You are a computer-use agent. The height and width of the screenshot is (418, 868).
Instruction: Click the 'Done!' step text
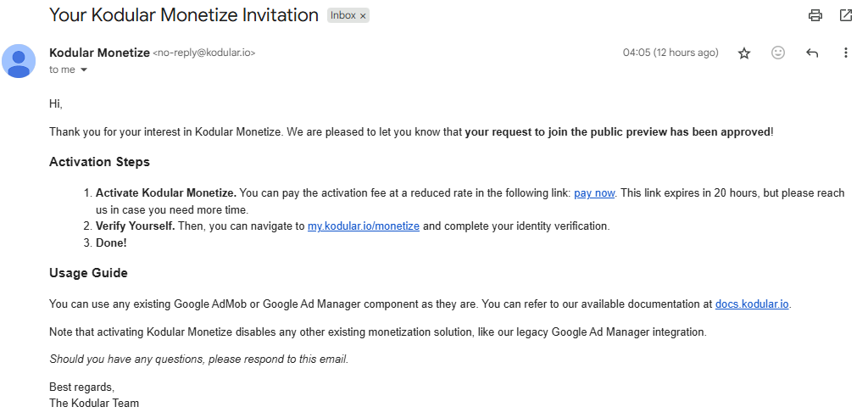111,242
